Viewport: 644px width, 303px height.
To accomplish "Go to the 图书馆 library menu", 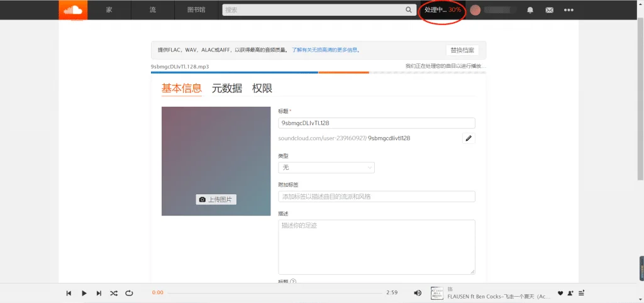I will pos(196,10).
